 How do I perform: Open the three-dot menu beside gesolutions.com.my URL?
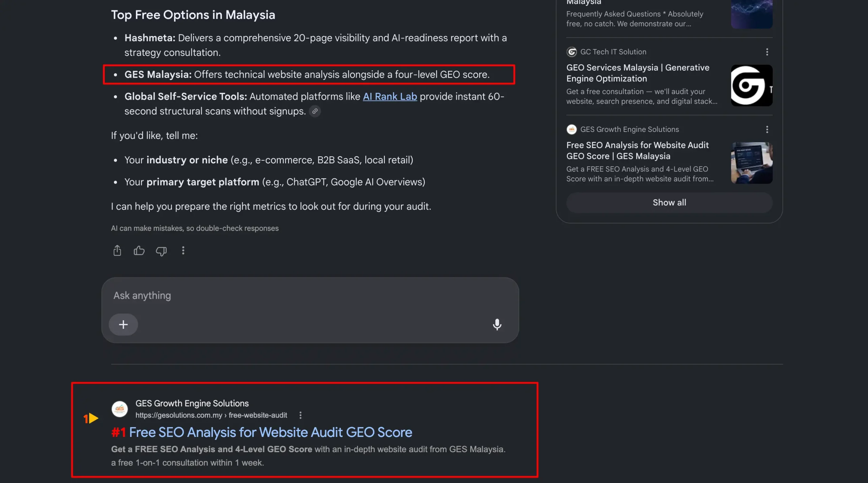[x=300, y=415]
